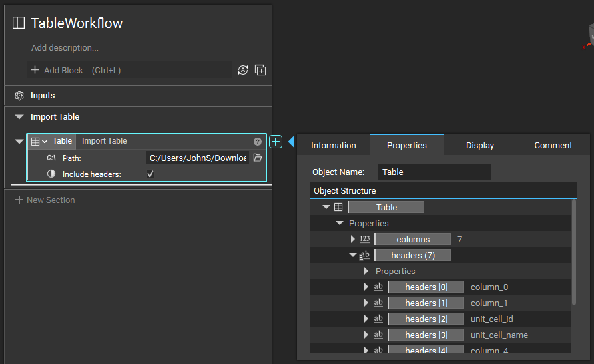Click the Table name label in block header
Screen dimensions: 594x364
pos(62,141)
